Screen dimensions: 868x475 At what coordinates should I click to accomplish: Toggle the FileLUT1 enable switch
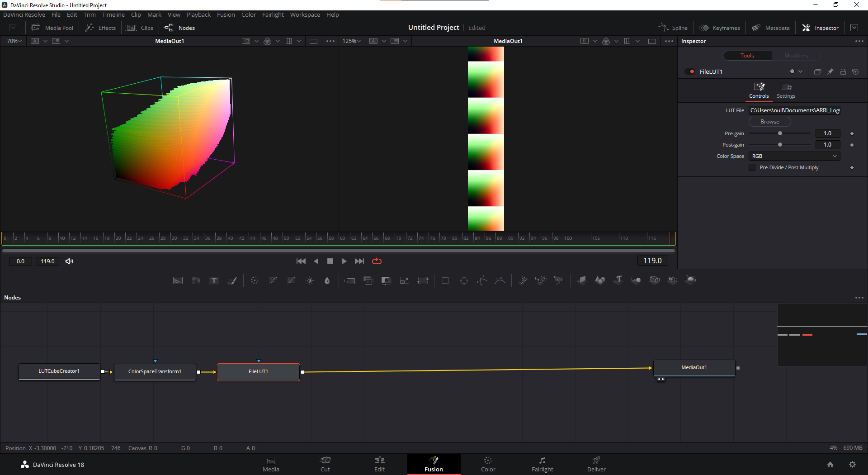click(x=690, y=72)
